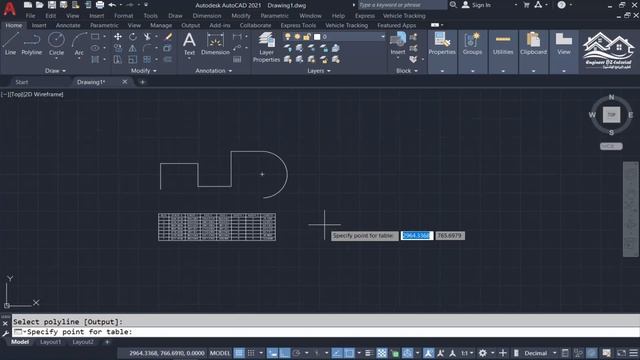Open the annotation scale 1:1 dropdown

(x=467, y=353)
